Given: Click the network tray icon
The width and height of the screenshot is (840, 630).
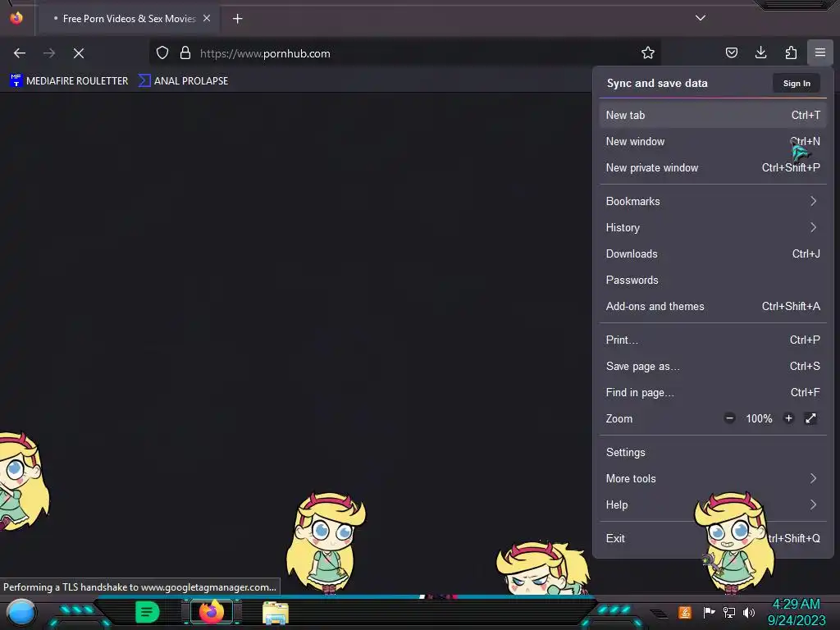Looking at the screenshot, I should pyautogui.click(x=729, y=612).
